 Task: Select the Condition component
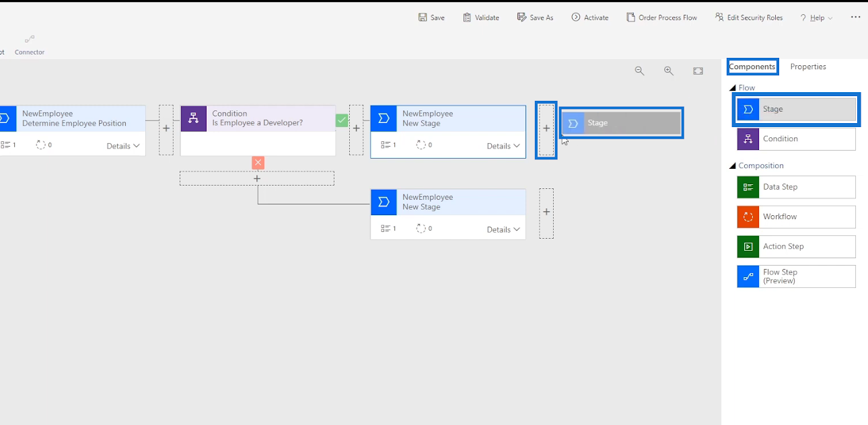point(797,139)
